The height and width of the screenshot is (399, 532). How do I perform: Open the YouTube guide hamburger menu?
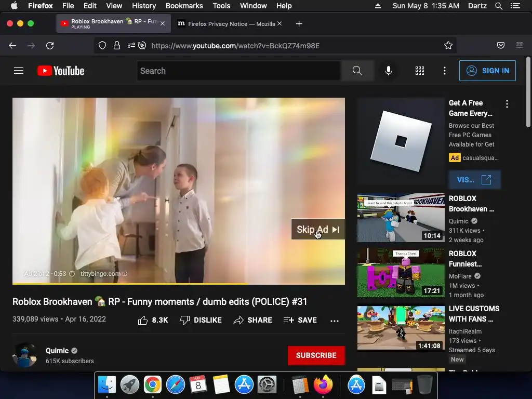click(x=19, y=71)
